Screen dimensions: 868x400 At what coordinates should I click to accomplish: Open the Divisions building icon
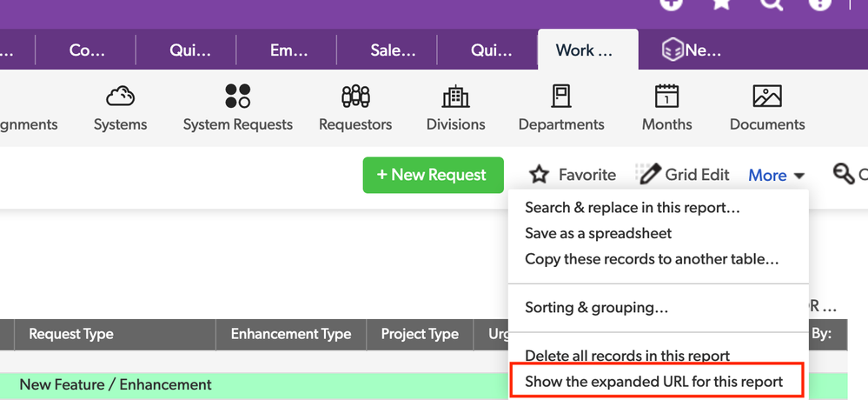pos(455,97)
